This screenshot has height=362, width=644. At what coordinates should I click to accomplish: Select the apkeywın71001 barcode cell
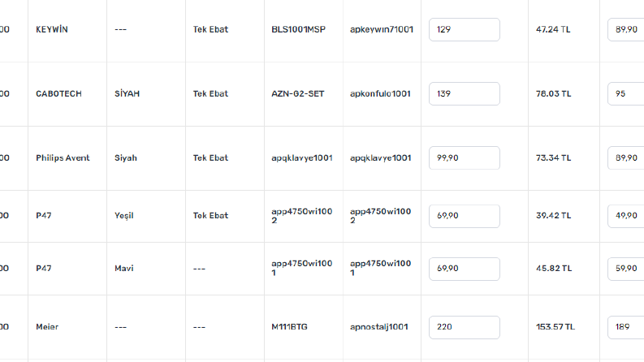click(382, 29)
